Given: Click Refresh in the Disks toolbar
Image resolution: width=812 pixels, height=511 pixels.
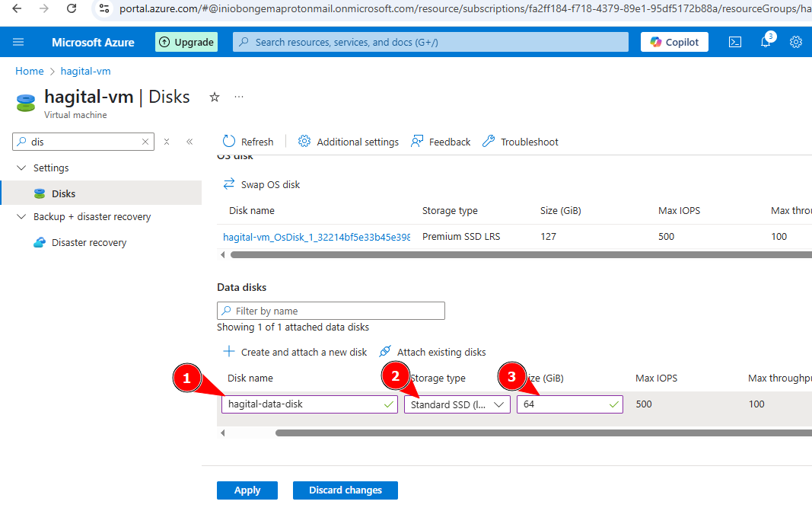Looking at the screenshot, I should (x=248, y=142).
